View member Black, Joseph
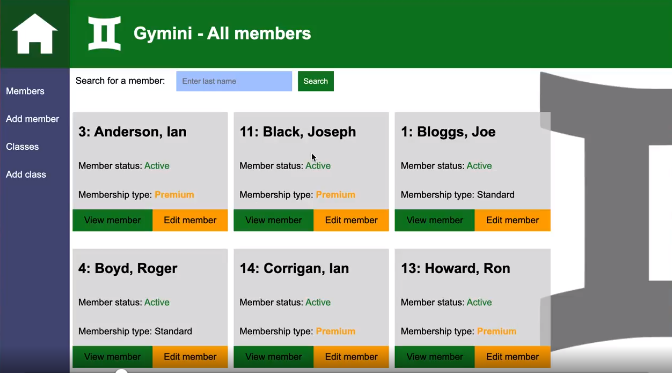The image size is (672, 373). click(x=274, y=220)
